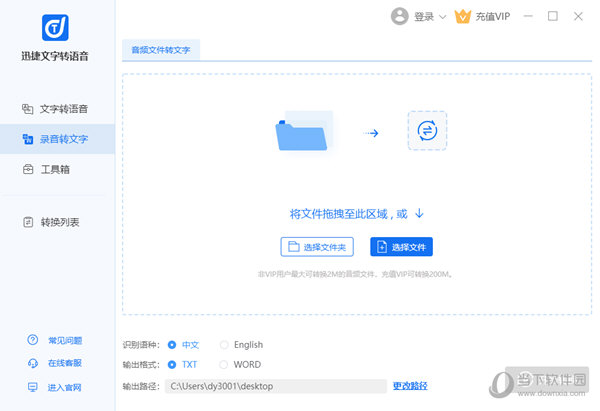Image resolution: width=600 pixels, height=411 pixels.
Task: Click the user avatar icon
Action: pyautogui.click(x=400, y=16)
